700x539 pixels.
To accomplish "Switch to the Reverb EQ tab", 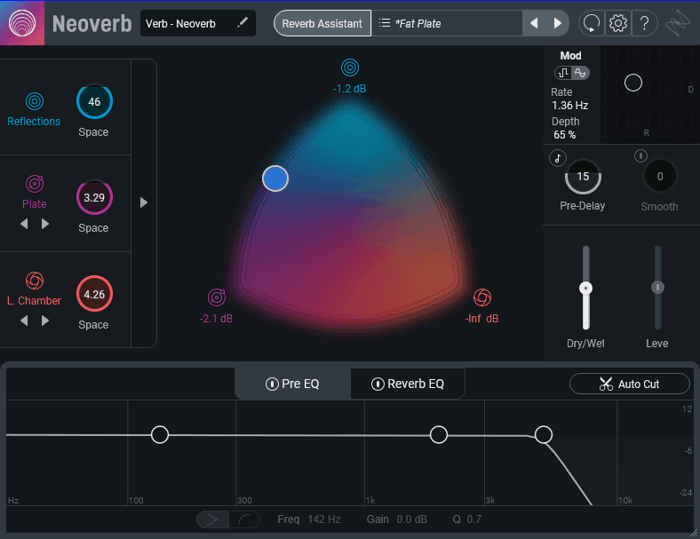I will point(408,384).
